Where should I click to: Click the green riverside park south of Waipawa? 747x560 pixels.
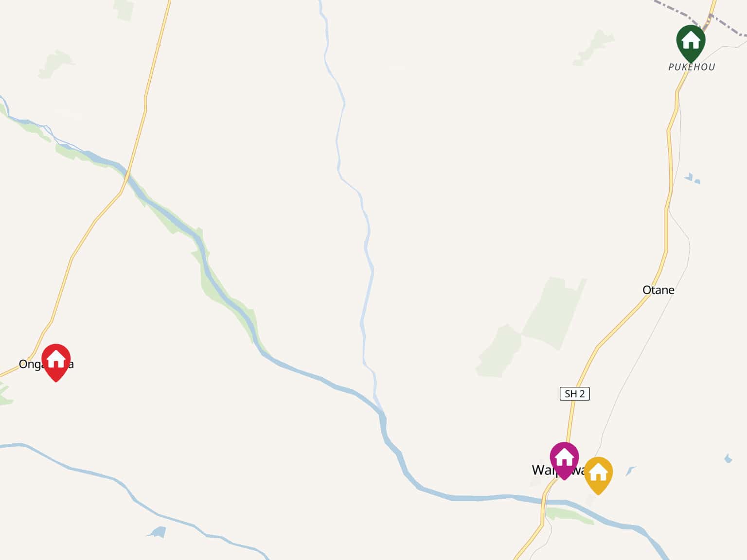(x=569, y=515)
